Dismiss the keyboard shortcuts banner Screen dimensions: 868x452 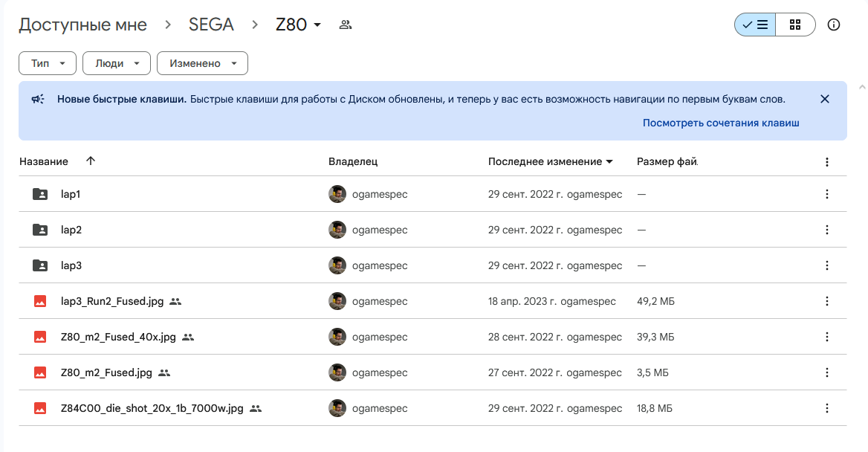coord(824,99)
